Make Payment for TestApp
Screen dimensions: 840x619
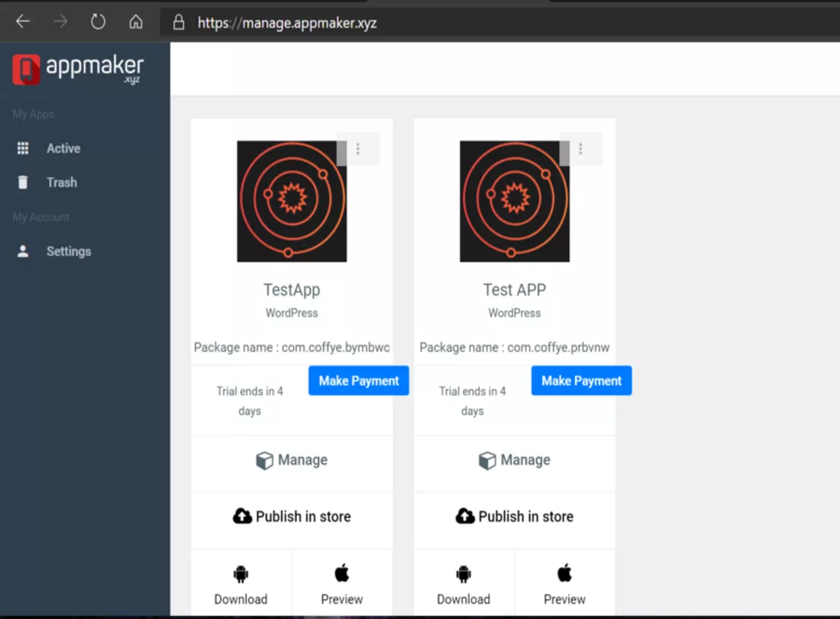[x=359, y=381]
